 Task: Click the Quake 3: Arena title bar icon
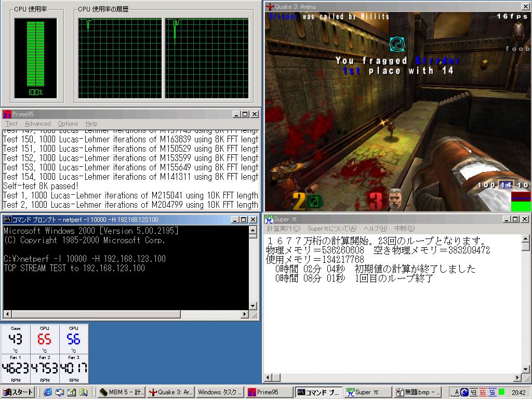270,6
